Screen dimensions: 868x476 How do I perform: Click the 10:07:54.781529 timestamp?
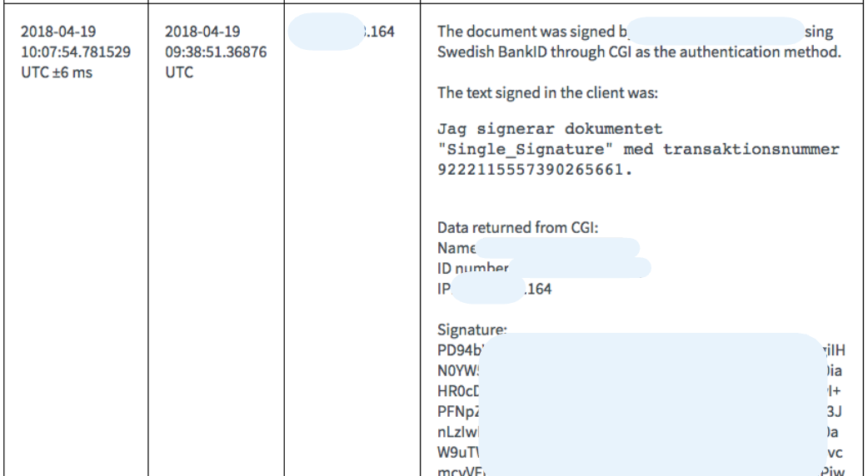[x=75, y=52]
